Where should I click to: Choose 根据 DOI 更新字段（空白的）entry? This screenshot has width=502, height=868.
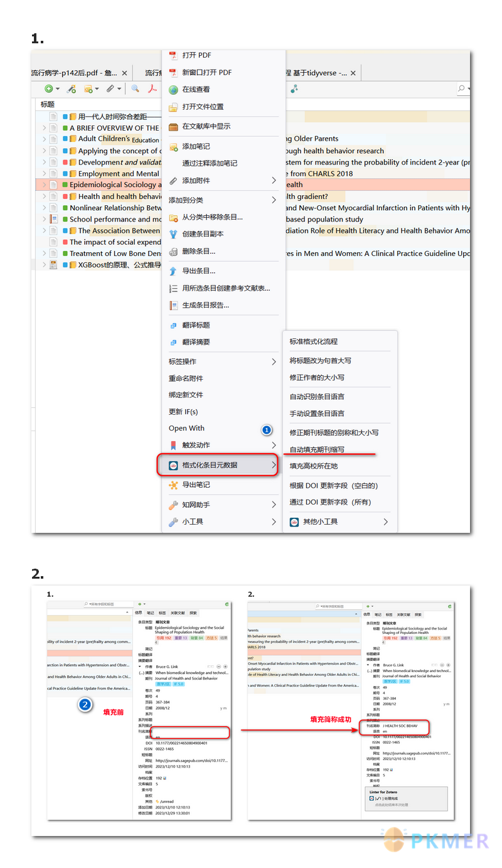[x=333, y=485]
